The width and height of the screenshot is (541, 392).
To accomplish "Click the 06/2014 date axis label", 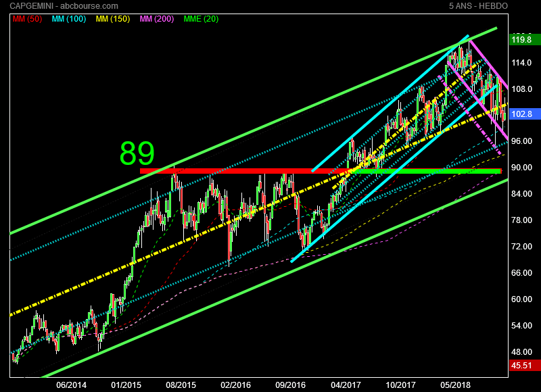I will coord(72,385).
